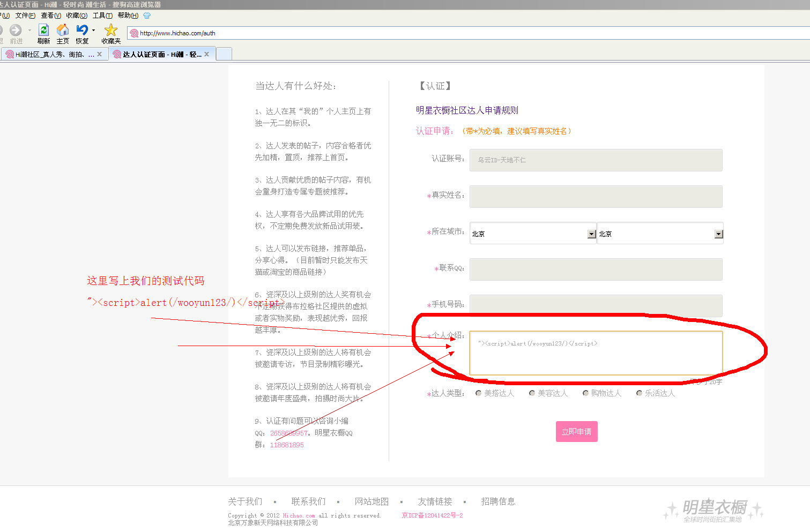810x532 pixels.
Task: Open the 帮助(H) menu
Action: click(128, 16)
